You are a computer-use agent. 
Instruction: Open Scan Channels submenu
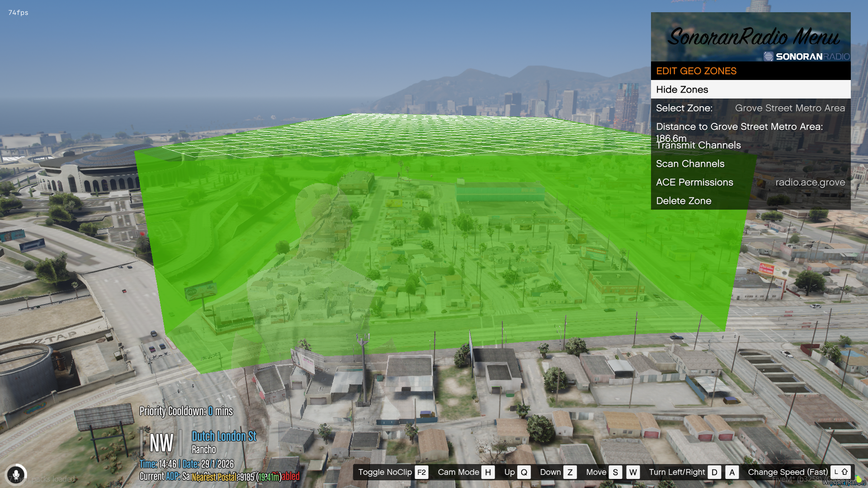690,164
